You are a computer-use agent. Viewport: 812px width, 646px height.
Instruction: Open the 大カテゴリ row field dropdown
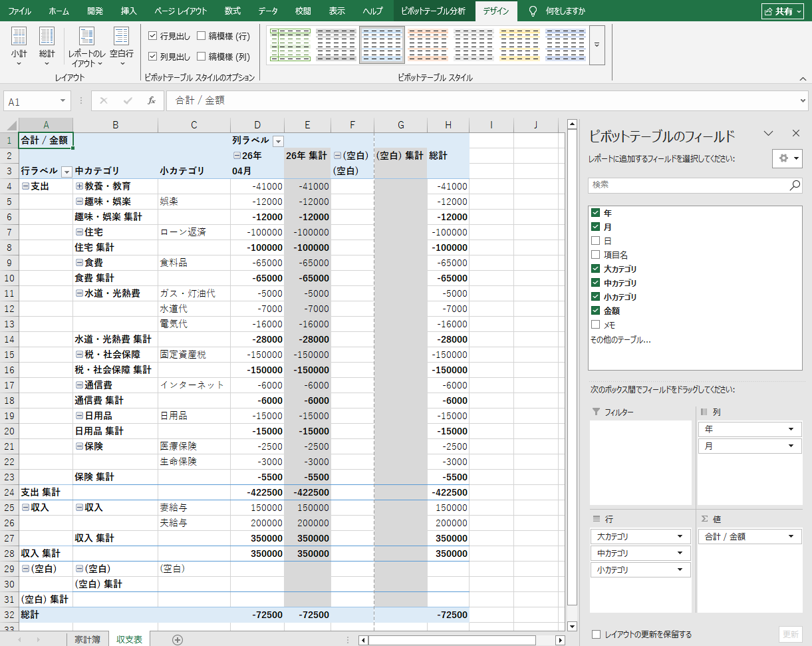tap(680, 536)
